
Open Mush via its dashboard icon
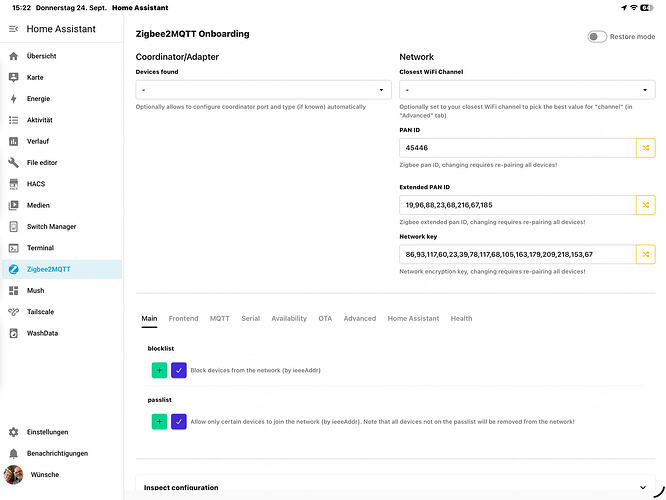(x=14, y=291)
